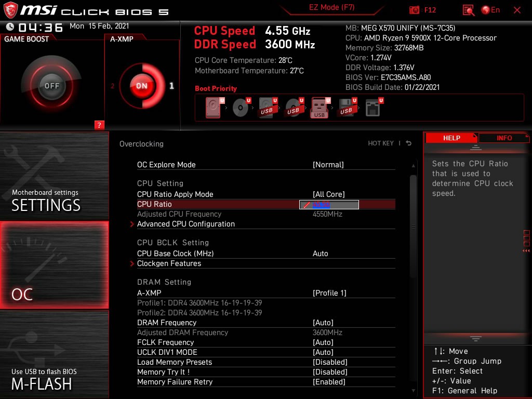Expand Advanced CPU Configuration submenu
The width and height of the screenshot is (532, 399).
185,224
